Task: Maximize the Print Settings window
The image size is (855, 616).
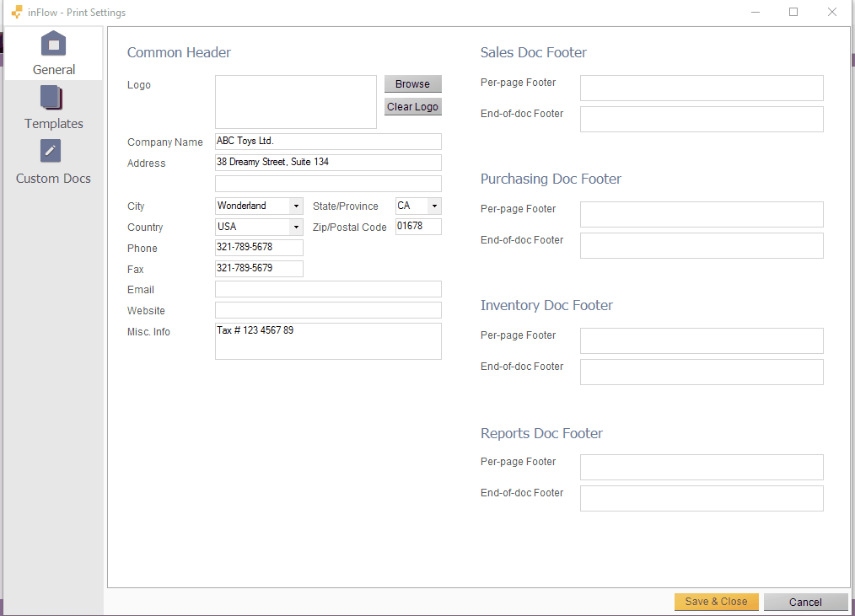Action: tap(793, 12)
